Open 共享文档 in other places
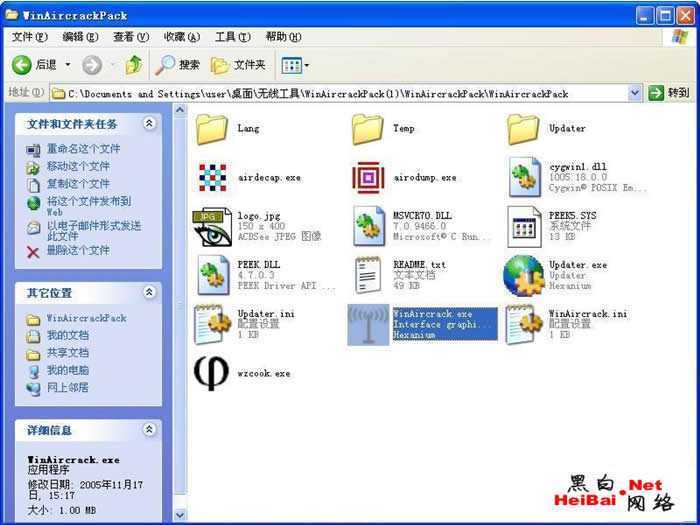The width and height of the screenshot is (700, 525). pyautogui.click(x=68, y=353)
